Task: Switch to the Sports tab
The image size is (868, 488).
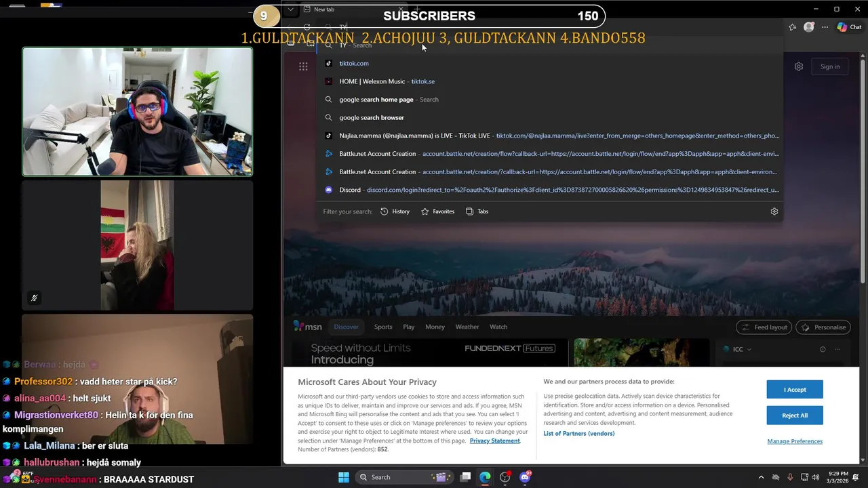Action: 383,327
